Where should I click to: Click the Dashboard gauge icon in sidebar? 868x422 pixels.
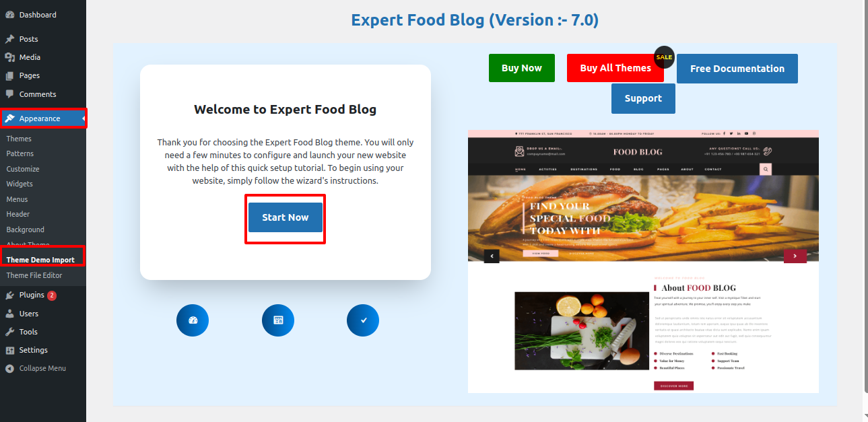(x=9, y=15)
